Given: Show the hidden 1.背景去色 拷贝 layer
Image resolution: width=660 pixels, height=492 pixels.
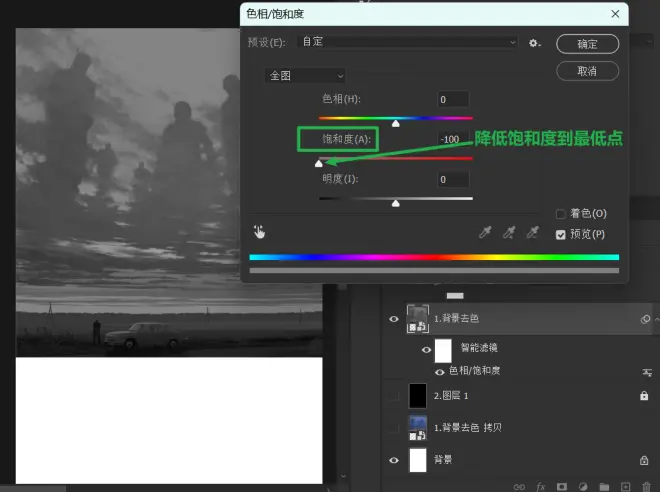Looking at the screenshot, I should tap(394, 428).
